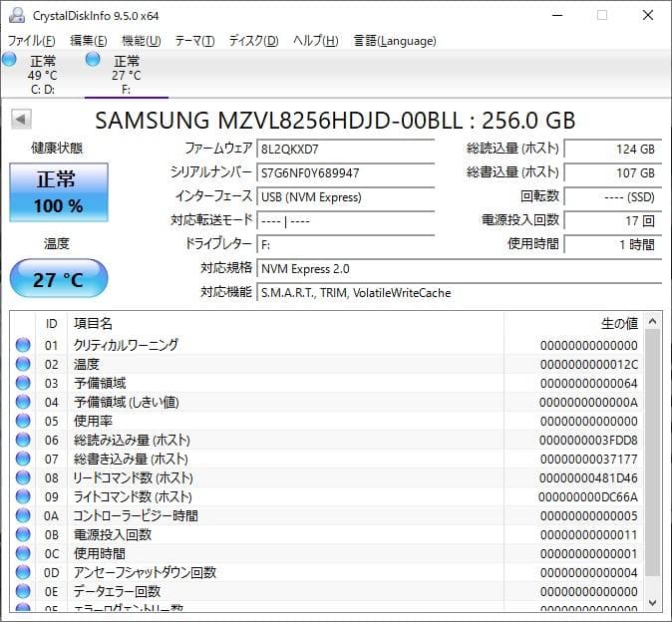672x622 pixels.
Task: Click the CrystalDiskInfo app icon in title bar
Action: (x=17, y=15)
